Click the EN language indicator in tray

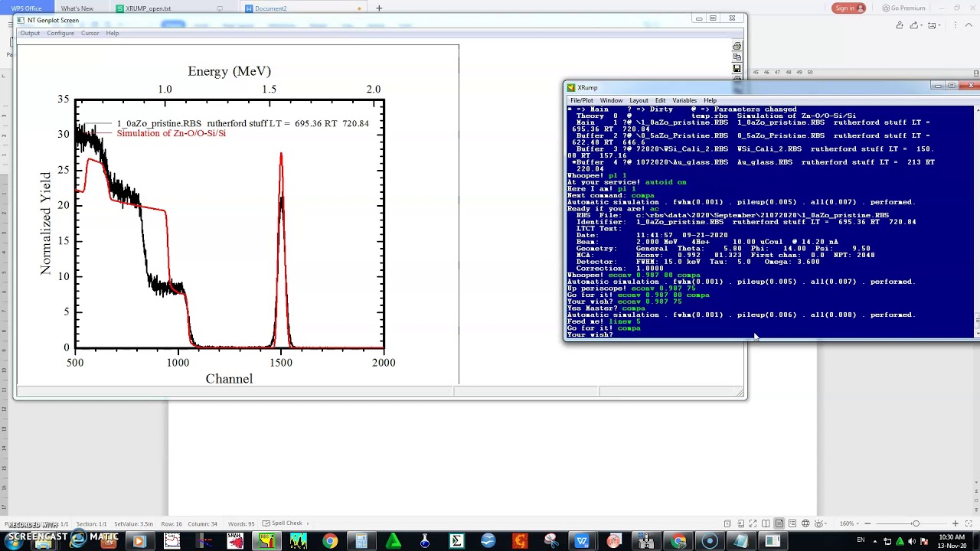(861, 540)
